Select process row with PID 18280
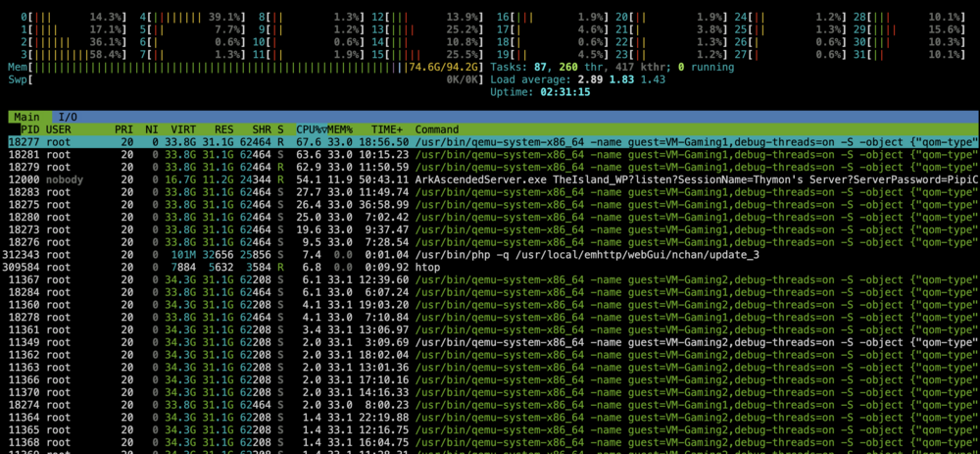 tap(494, 217)
